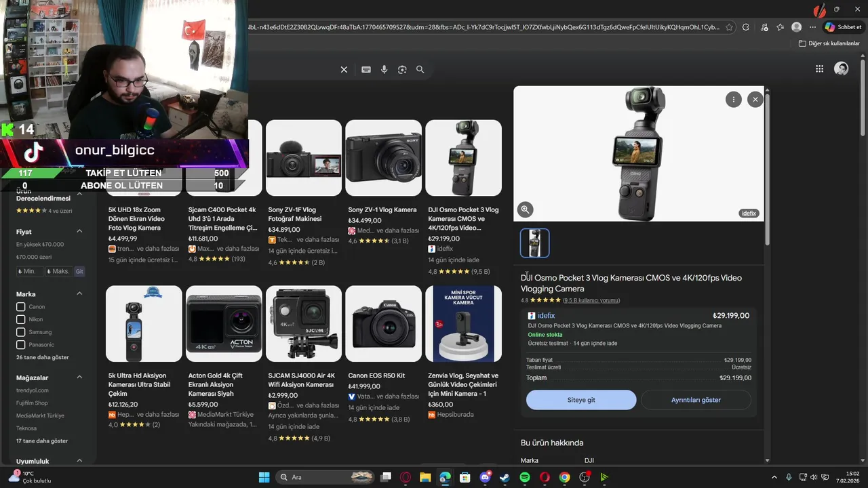
Task: Close the product detail panel
Action: point(755,100)
